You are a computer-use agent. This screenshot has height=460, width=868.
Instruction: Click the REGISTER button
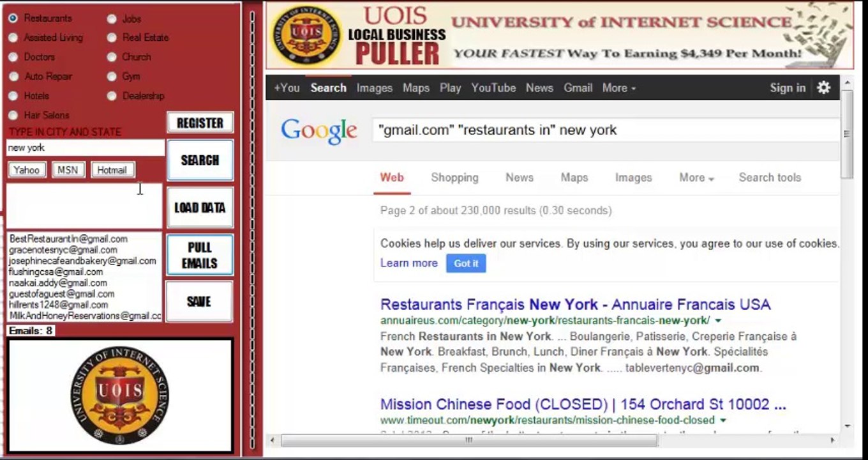200,123
